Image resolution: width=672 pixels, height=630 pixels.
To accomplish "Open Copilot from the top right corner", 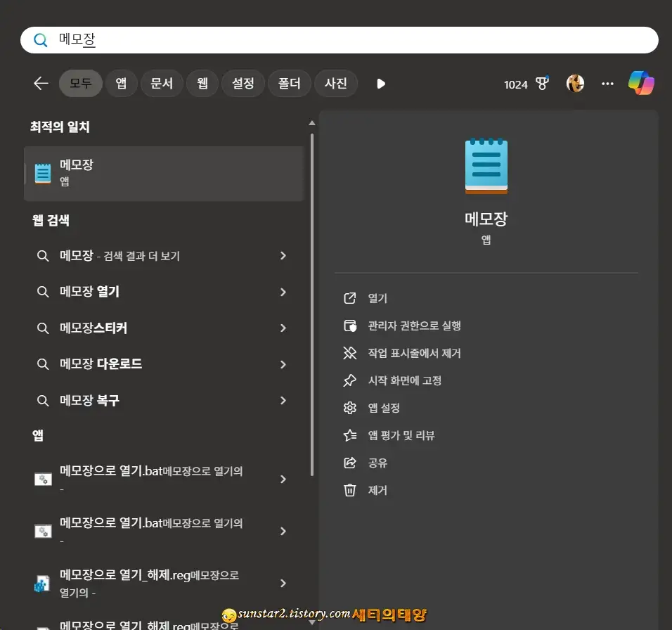I will [x=641, y=83].
